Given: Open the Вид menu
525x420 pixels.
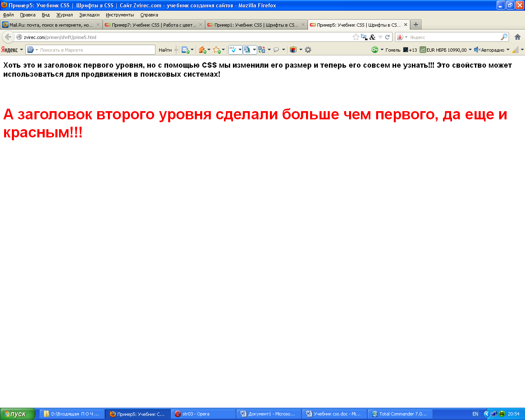Looking at the screenshot, I should [46, 15].
